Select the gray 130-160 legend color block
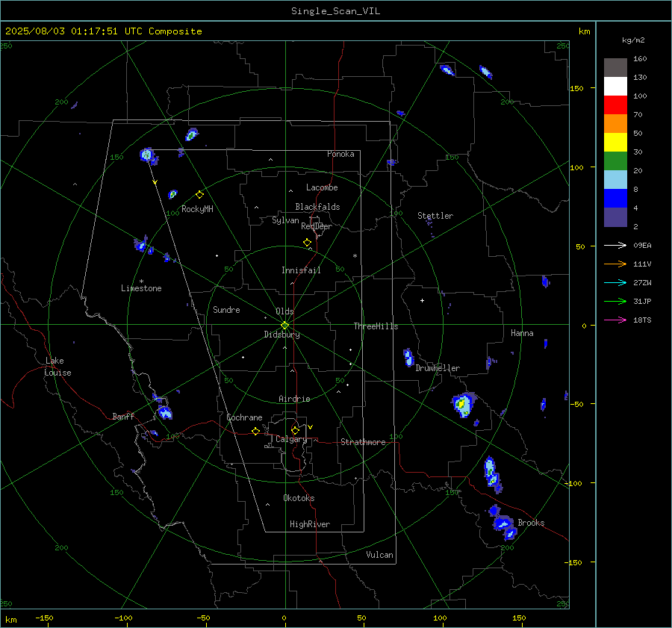Image resolution: width=672 pixels, height=628 pixels. [x=615, y=68]
